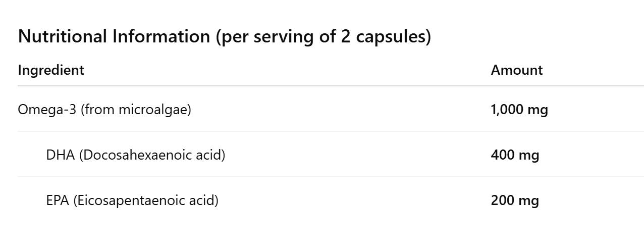Click the Ingredient column header
This screenshot has height=250, width=644.
point(51,70)
